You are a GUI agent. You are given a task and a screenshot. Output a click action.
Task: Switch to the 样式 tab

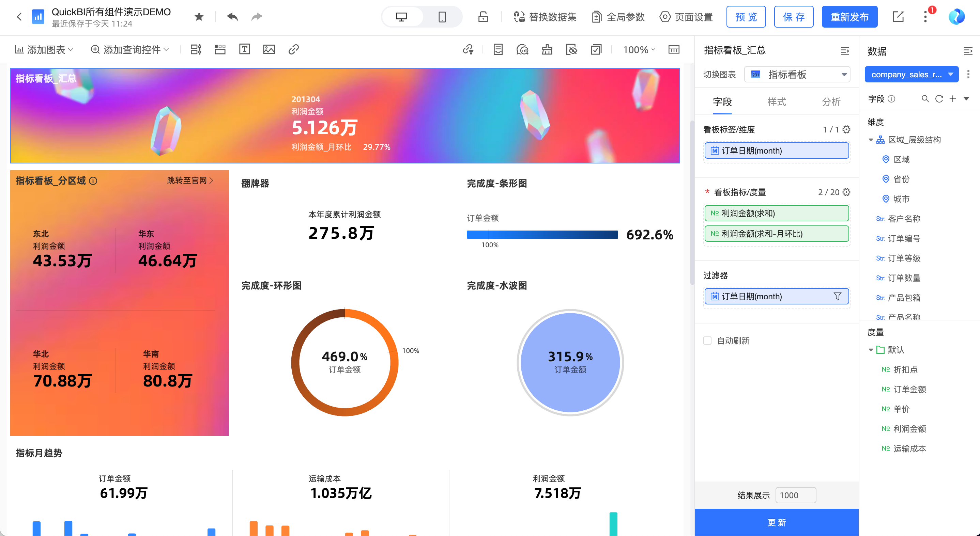click(777, 102)
